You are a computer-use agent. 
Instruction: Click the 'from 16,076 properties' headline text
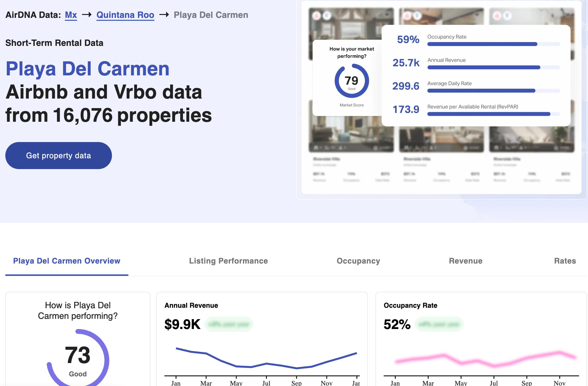pos(109,115)
